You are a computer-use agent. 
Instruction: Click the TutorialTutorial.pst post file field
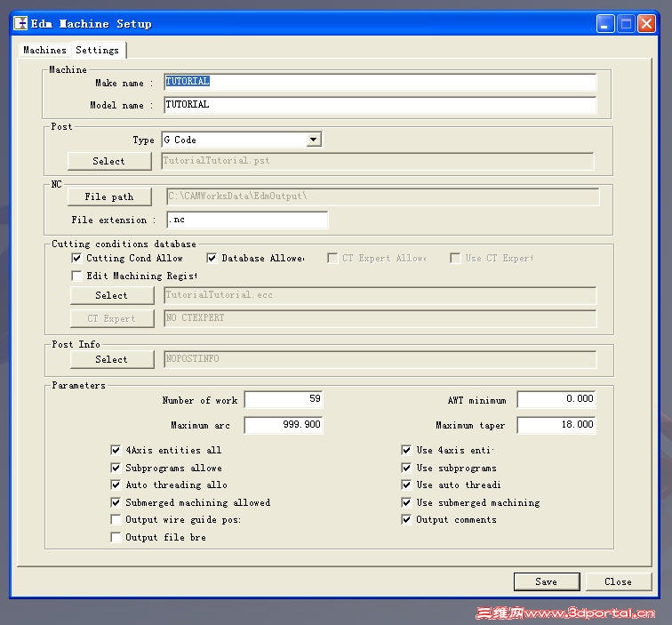[377, 161]
